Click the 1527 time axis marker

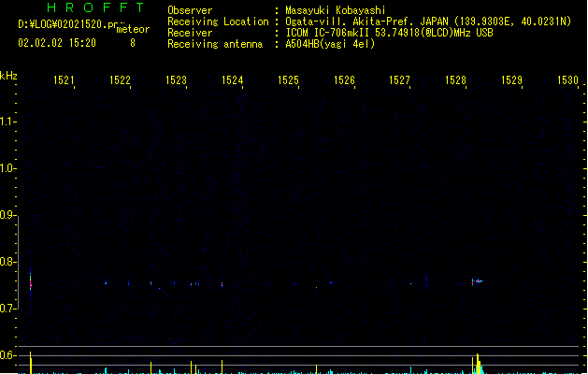pyautogui.click(x=400, y=80)
